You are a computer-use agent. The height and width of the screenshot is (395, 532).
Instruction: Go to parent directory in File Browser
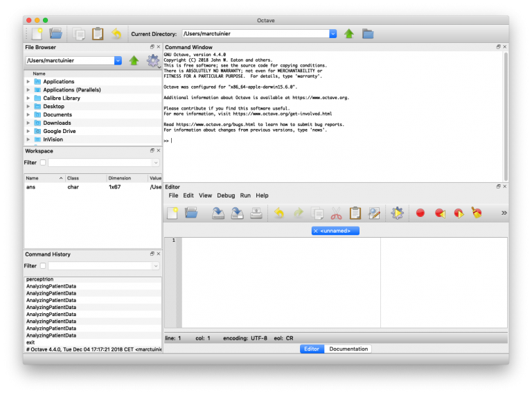point(134,60)
